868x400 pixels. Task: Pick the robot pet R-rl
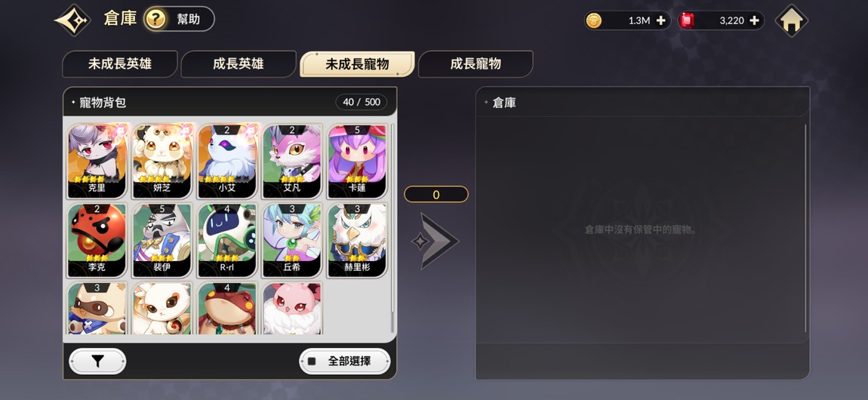pyautogui.click(x=227, y=240)
